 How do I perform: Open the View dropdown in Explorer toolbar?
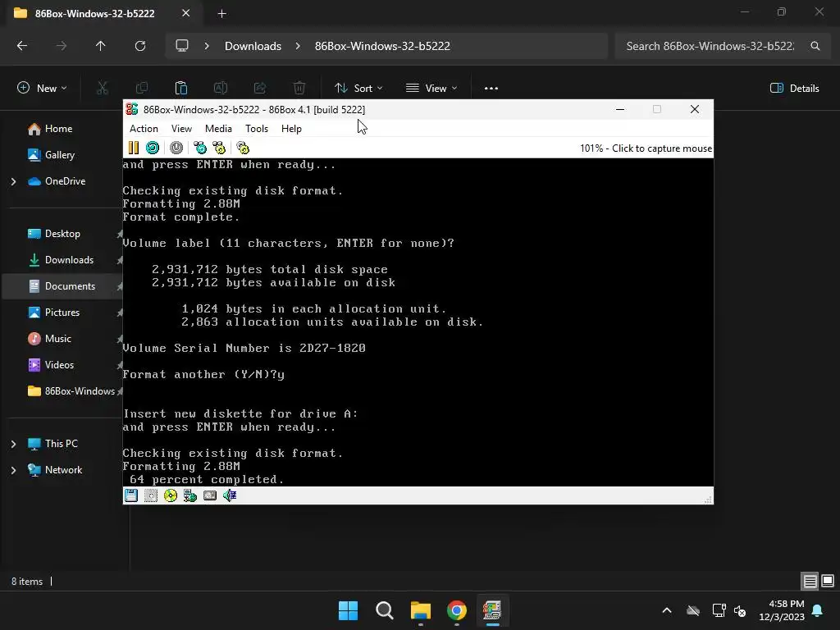[431, 89]
